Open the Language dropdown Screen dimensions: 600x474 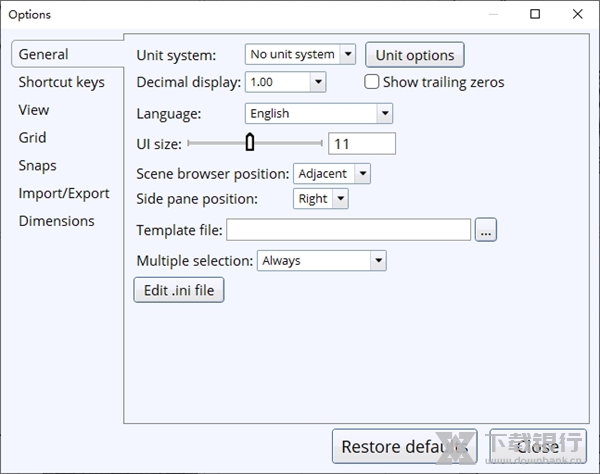pos(318,114)
